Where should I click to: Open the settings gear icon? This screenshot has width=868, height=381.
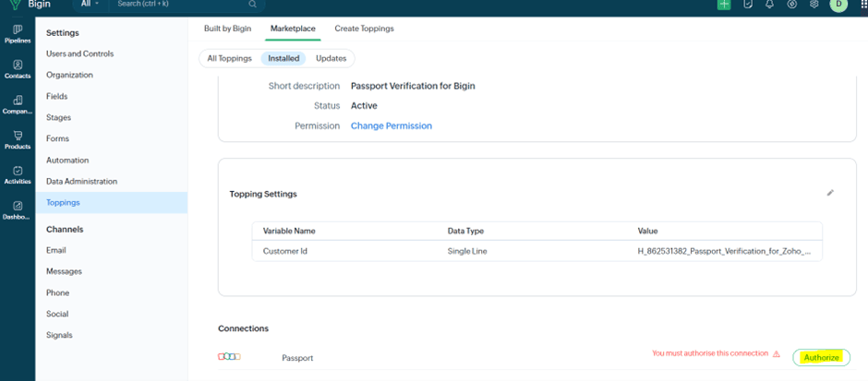click(x=814, y=4)
